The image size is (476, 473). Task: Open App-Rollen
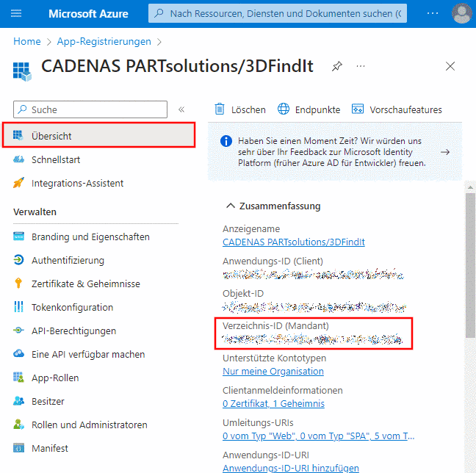[55, 378]
